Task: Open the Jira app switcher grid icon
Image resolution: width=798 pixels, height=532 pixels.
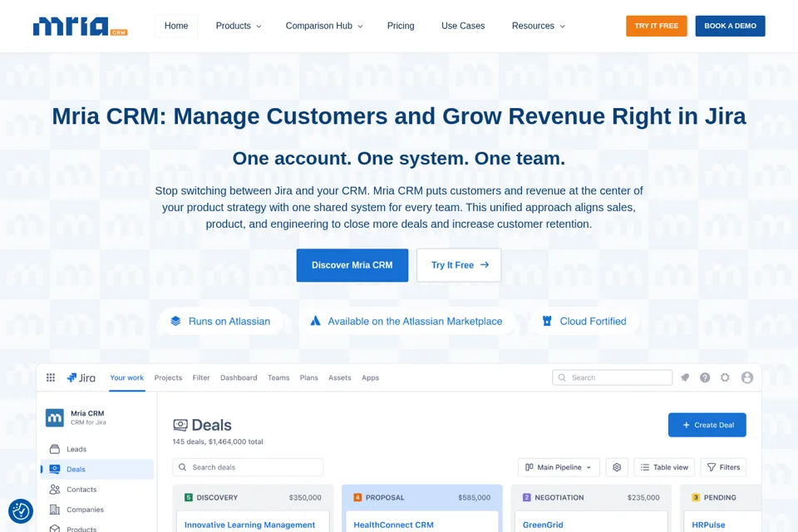Action: tap(51, 377)
